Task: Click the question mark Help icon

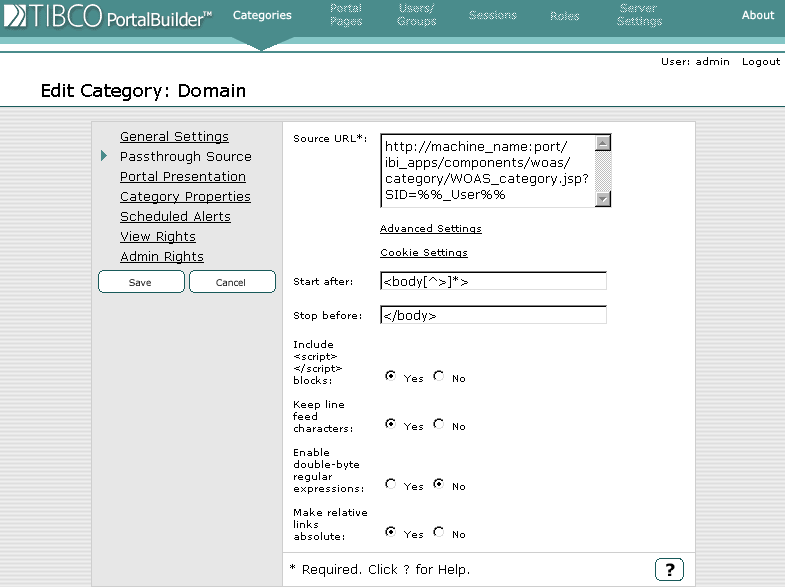Action: pos(669,569)
